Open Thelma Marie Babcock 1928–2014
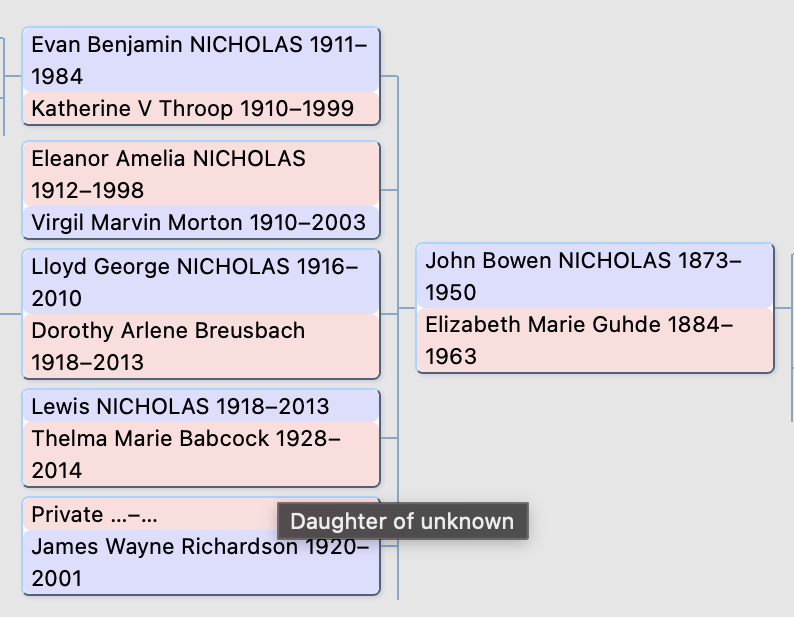Image resolution: width=794 pixels, height=617 pixels. 200,454
